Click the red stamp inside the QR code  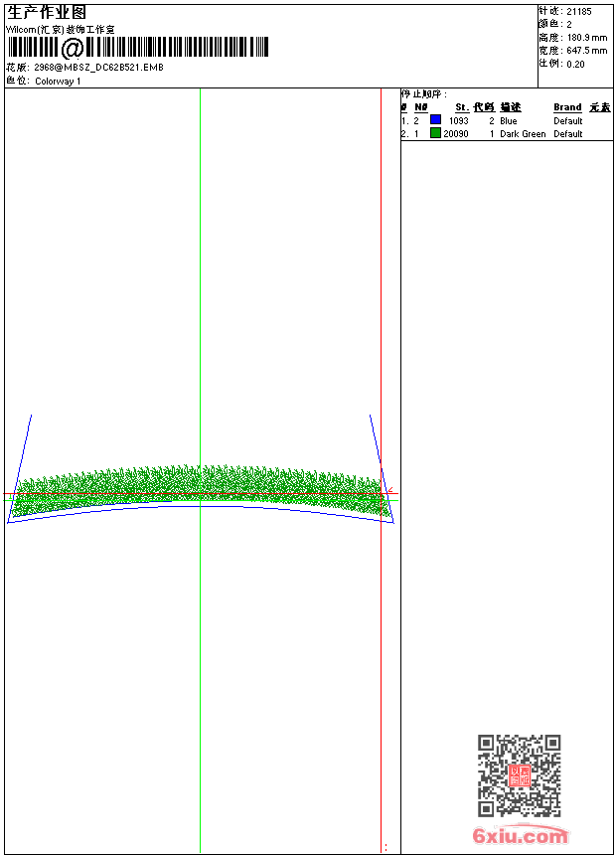pos(520,775)
